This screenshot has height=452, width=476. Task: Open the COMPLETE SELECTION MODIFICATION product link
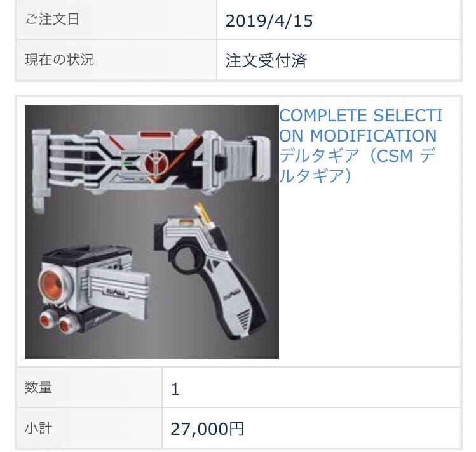360,145
